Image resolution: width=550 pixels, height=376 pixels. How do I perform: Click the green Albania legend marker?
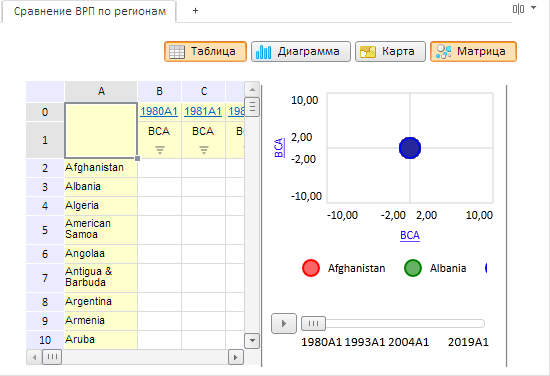coord(413,268)
